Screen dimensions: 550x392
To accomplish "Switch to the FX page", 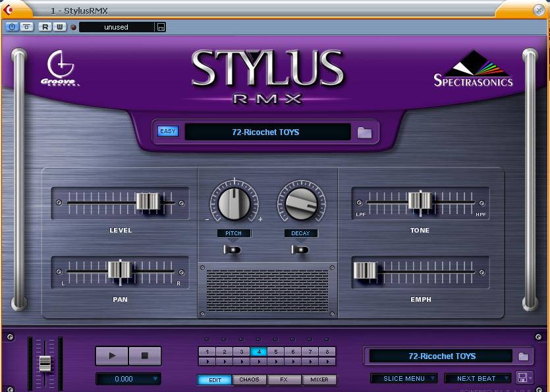I will (x=284, y=379).
